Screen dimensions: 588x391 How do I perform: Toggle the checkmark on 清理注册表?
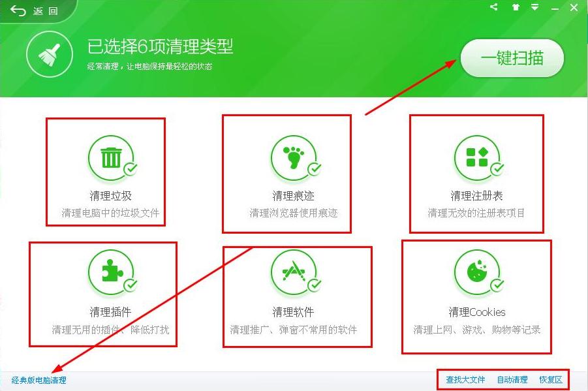coord(497,169)
